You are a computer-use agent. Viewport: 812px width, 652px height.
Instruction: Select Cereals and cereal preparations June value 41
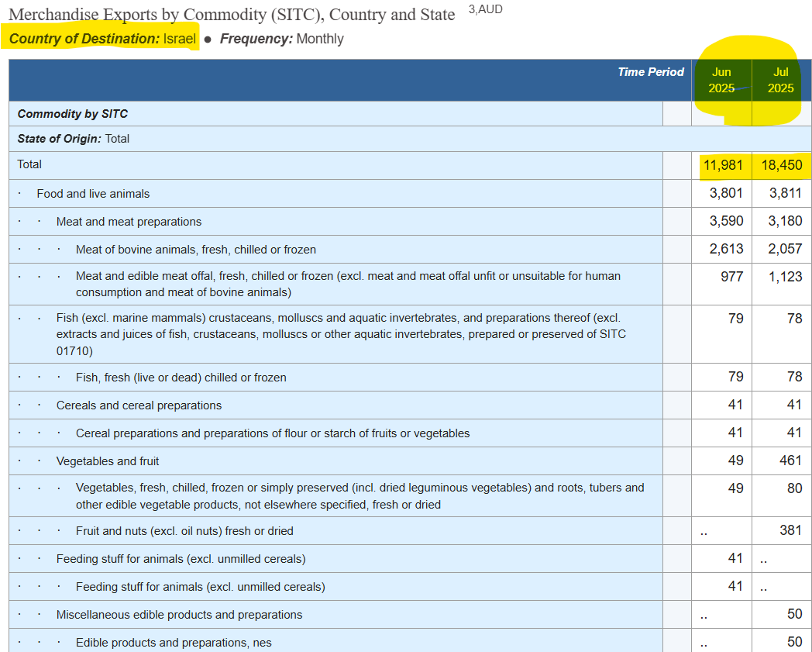coord(735,405)
